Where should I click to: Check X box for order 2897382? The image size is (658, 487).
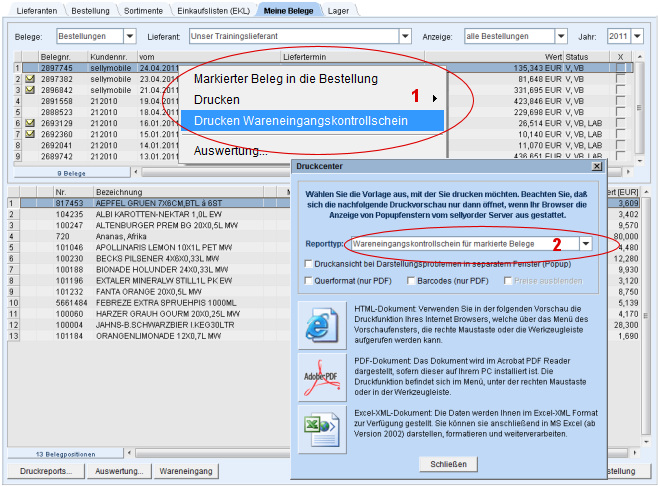(x=620, y=79)
